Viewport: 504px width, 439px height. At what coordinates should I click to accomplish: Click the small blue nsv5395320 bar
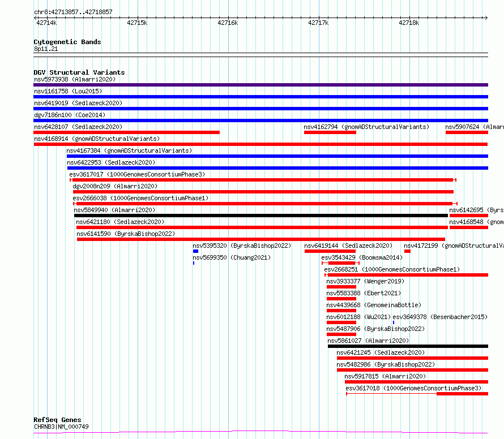[x=195, y=251]
